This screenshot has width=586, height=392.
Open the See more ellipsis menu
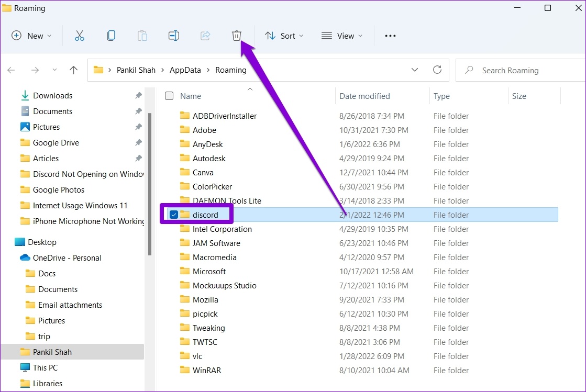[390, 36]
